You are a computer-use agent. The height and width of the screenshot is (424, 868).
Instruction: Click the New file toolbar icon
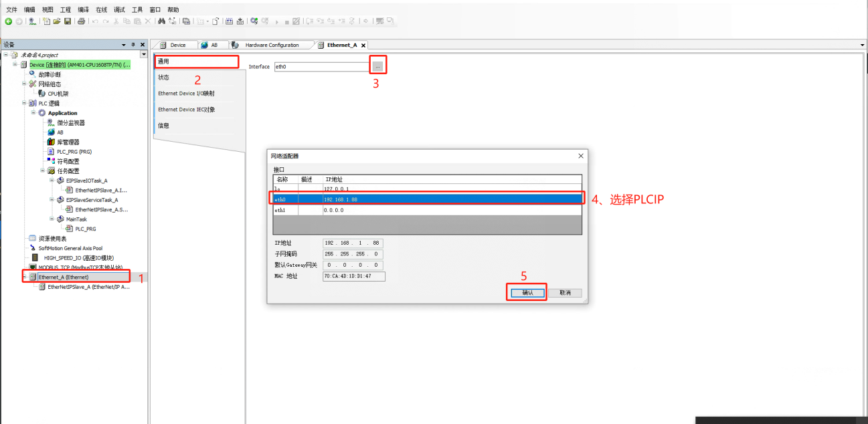click(x=46, y=21)
